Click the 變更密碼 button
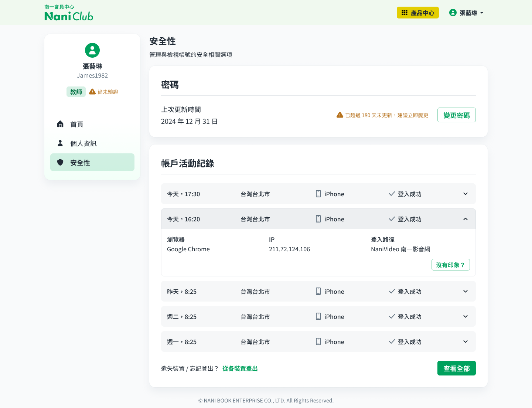Screen dimensions: 532x408 [457, 115]
